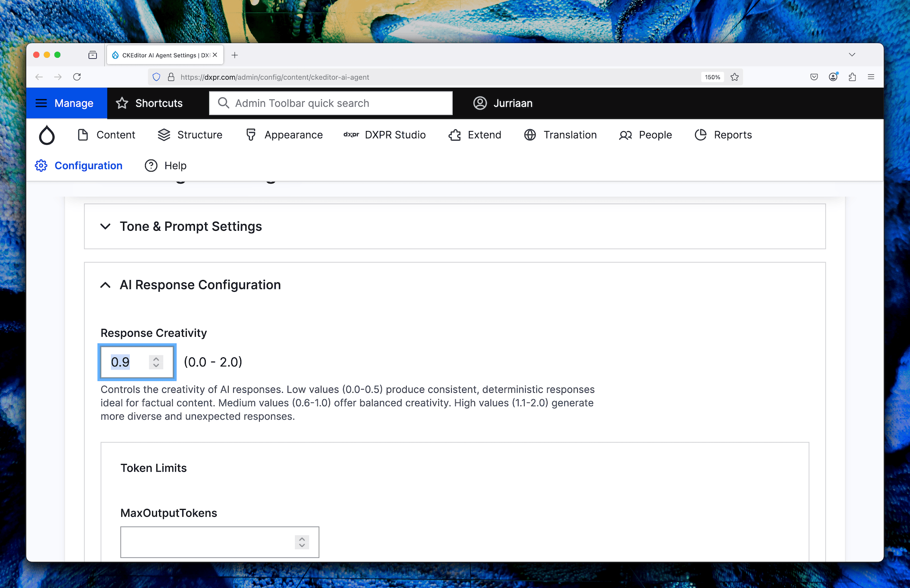The image size is (910, 588).
Task: Click the browser bookmarks star icon
Action: pyautogui.click(x=735, y=77)
